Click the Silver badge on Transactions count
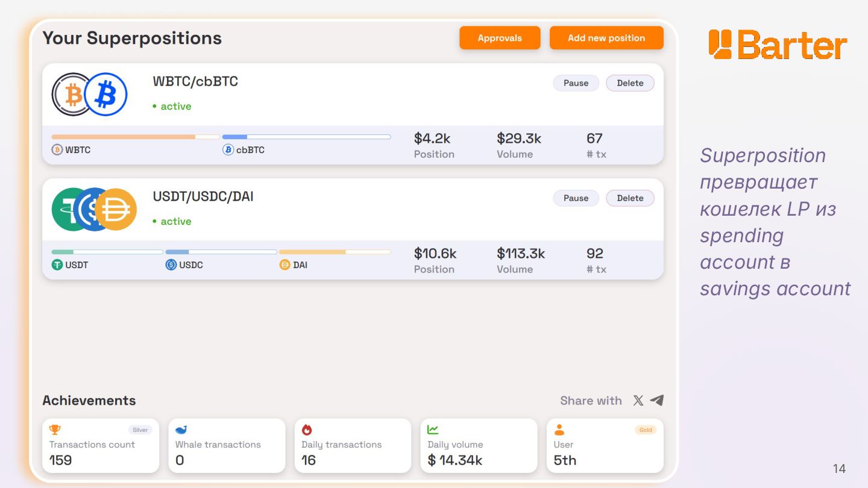The height and width of the screenshot is (488, 868). click(x=140, y=430)
